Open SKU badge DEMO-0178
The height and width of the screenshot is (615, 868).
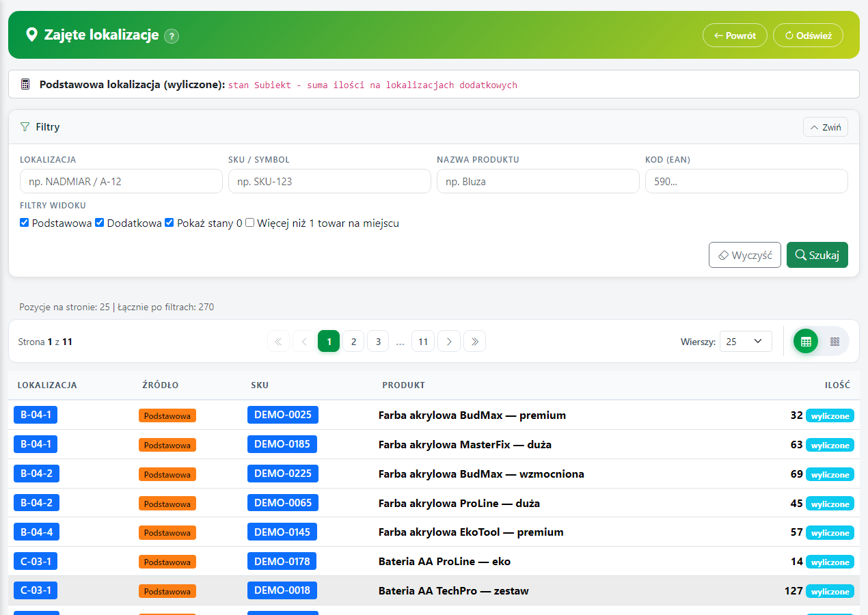[282, 562]
